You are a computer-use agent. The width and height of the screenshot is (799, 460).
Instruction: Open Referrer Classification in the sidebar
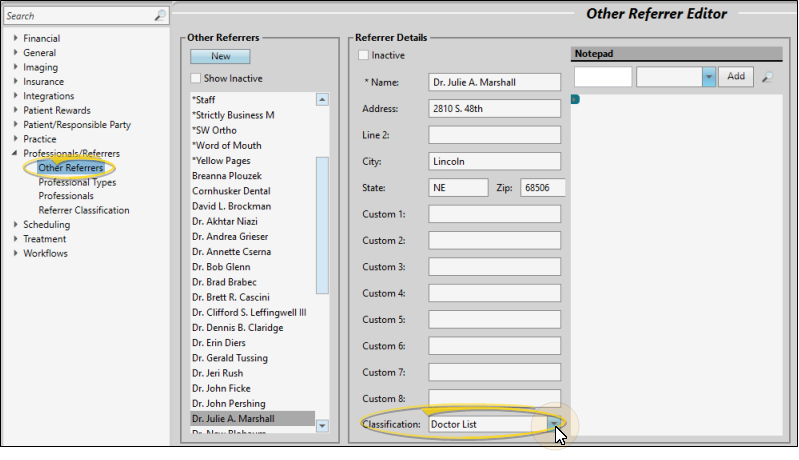click(x=84, y=211)
